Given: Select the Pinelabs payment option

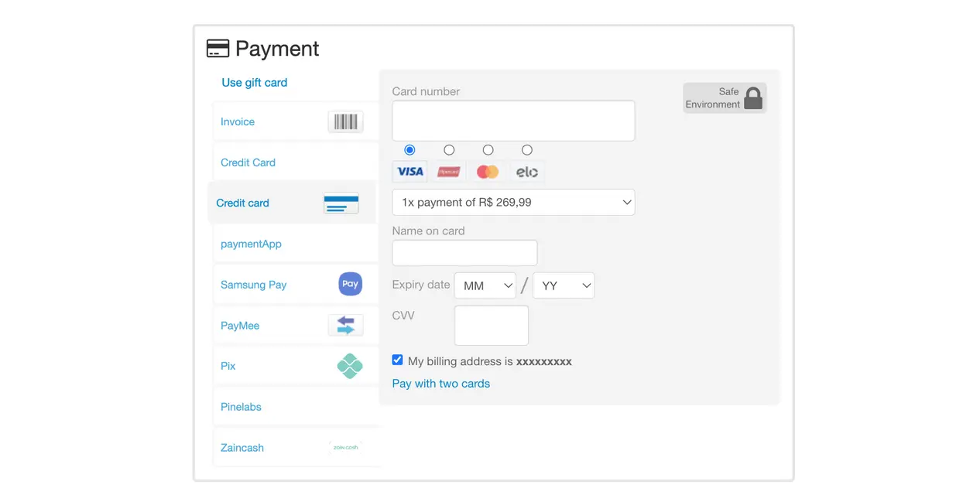Looking at the screenshot, I should 242,407.
